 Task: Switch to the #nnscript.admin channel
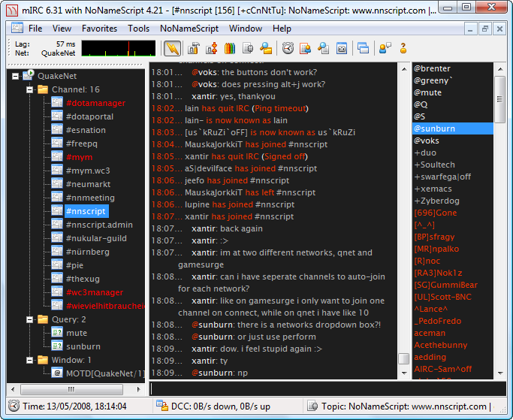coord(99,225)
